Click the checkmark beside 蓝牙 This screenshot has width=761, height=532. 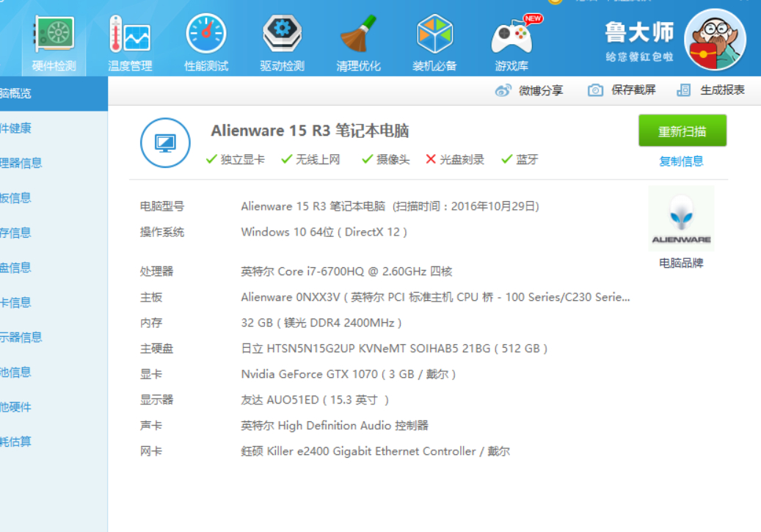click(x=507, y=159)
